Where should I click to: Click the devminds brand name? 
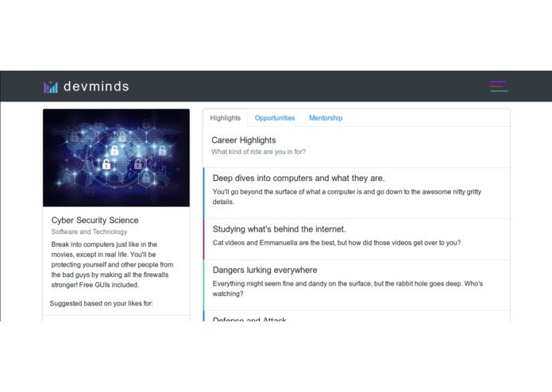tap(96, 86)
